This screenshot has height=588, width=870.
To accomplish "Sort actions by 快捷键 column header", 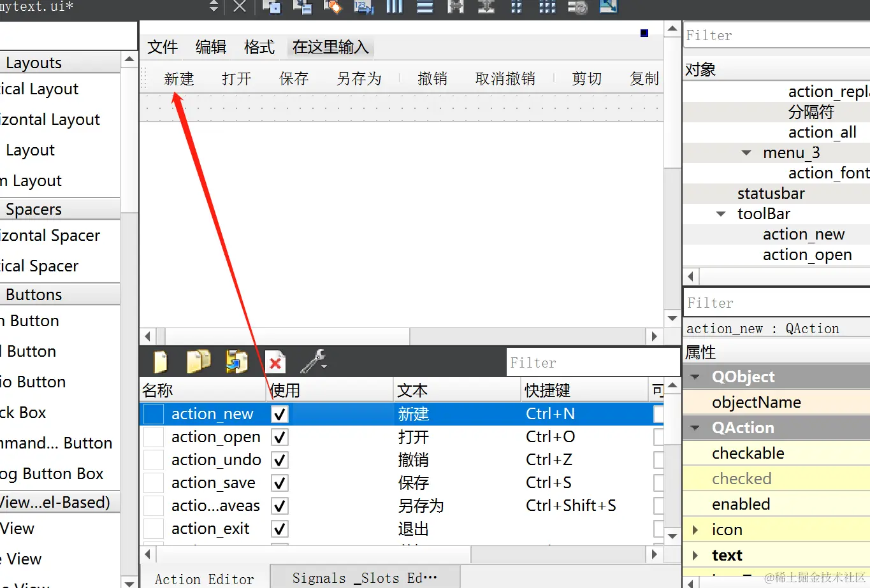I will tap(584, 390).
